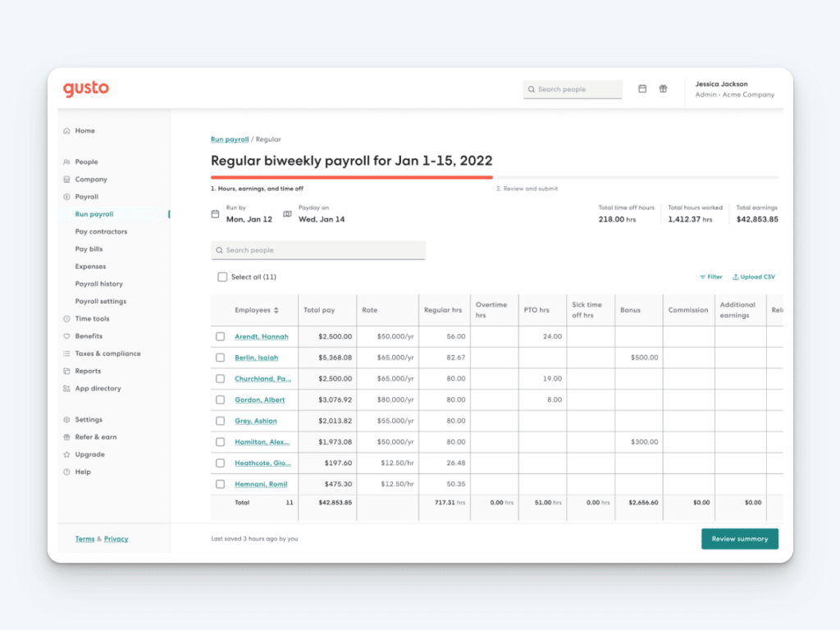
Task: Sort table by Employees column arrows
Action: click(276, 310)
